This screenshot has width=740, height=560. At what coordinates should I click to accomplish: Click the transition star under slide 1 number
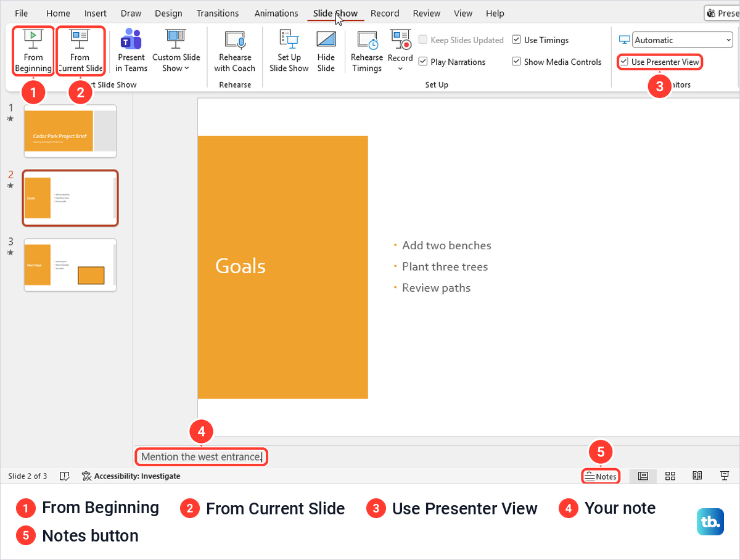click(x=10, y=118)
